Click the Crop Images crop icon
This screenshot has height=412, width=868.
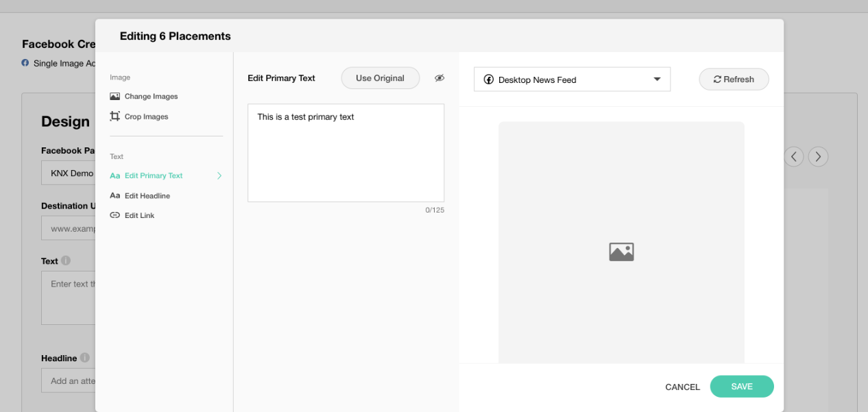pyautogui.click(x=114, y=117)
